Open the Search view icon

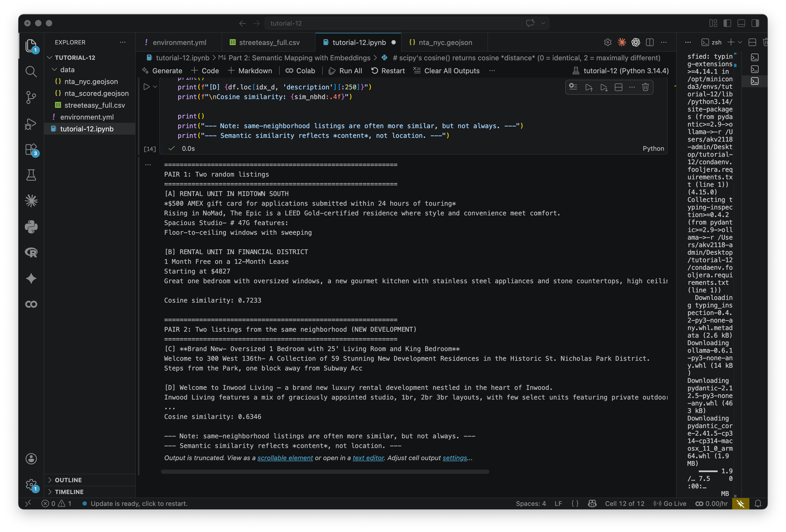click(31, 71)
